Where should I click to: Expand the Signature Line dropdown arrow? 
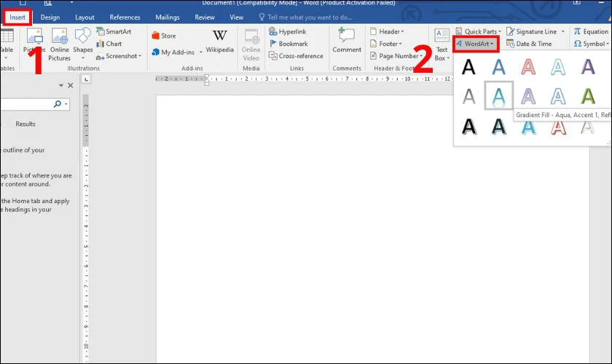click(562, 31)
